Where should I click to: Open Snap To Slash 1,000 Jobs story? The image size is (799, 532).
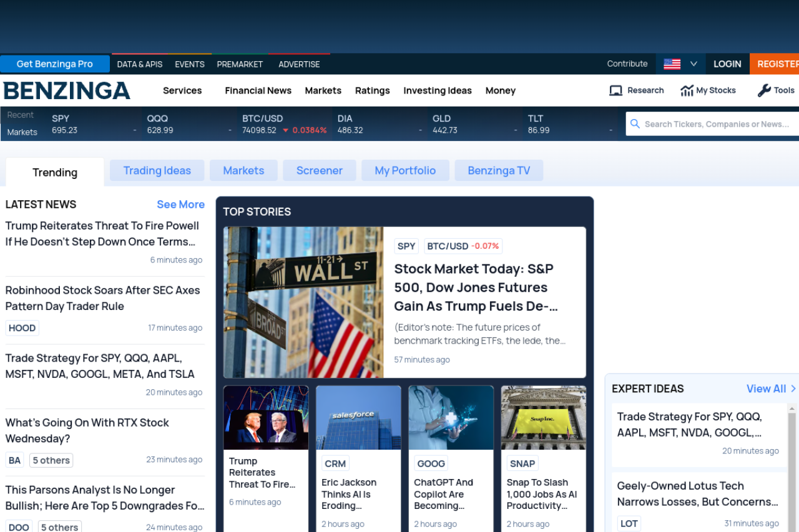coord(542,494)
